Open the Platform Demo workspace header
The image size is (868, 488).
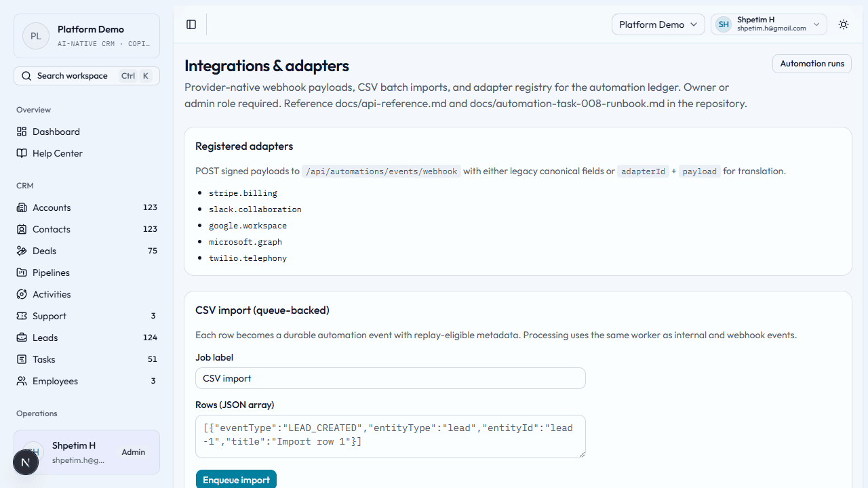(x=86, y=35)
